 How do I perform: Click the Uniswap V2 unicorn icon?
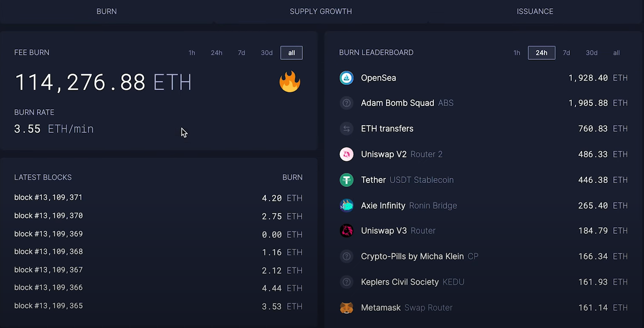tap(346, 154)
